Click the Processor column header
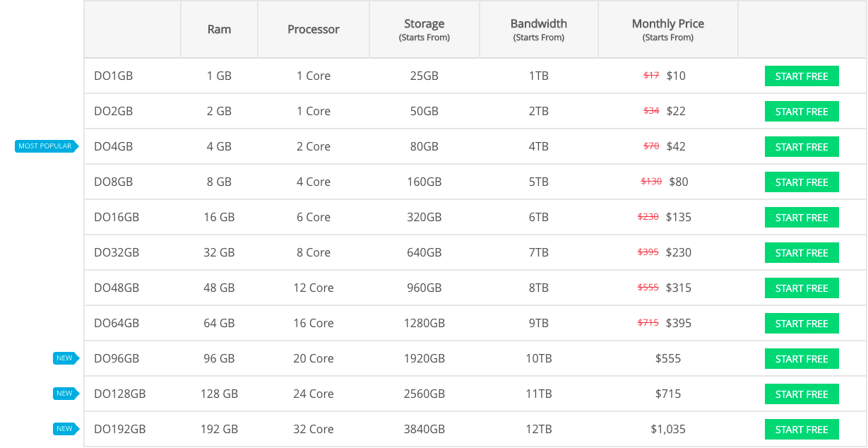Image resolution: width=868 pixels, height=448 pixels. click(x=314, y=30)
